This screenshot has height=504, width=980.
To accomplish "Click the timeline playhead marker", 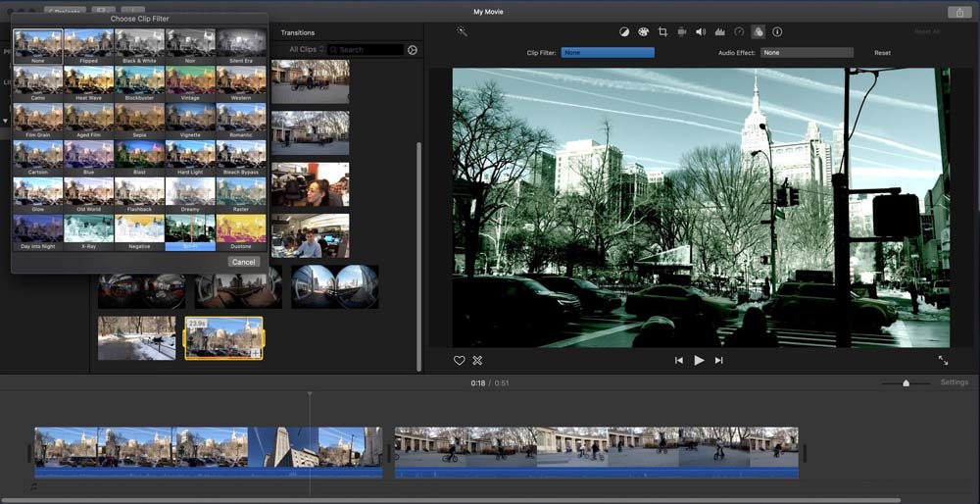I will 310,394.
